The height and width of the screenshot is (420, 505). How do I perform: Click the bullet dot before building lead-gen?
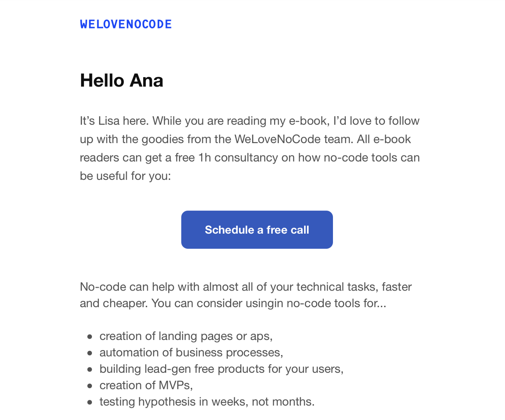click(x=90, y=370)
